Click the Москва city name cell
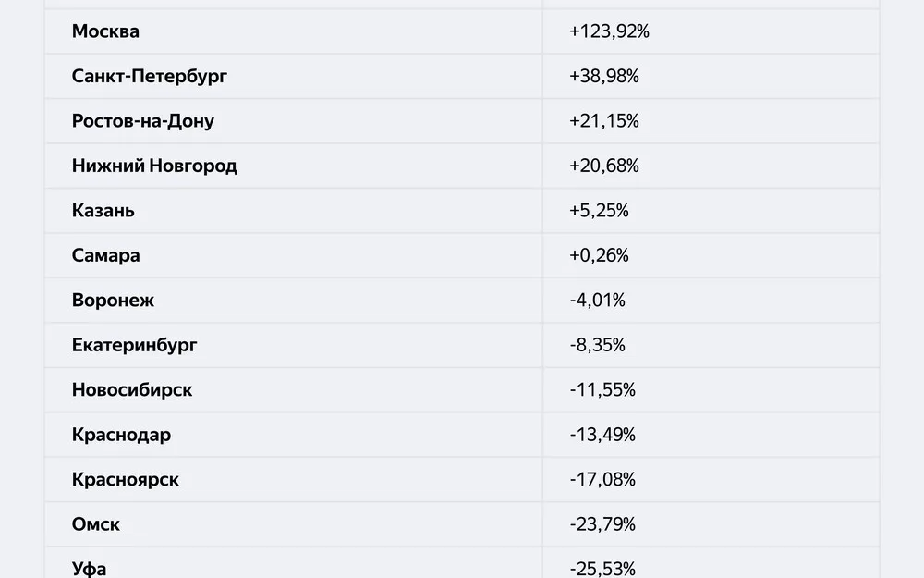This screenshot has width=924, height=578. [x=105, y=31]
